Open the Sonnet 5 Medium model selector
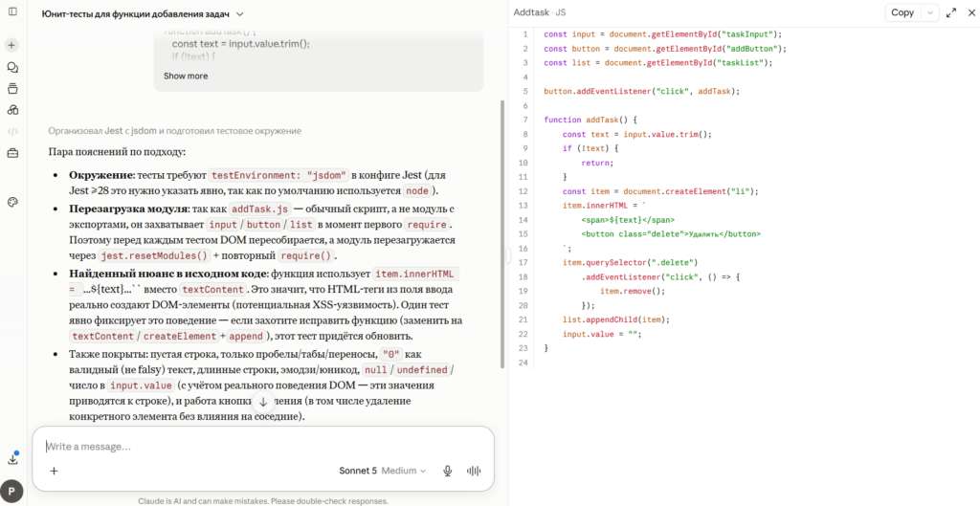Image resolution: width=980 pixels, height=506 pixels. coord(383,471)
